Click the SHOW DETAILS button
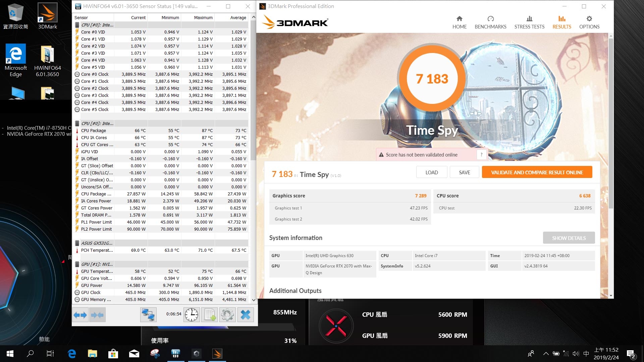The image size is (644, 362). (x=569, y=238)
